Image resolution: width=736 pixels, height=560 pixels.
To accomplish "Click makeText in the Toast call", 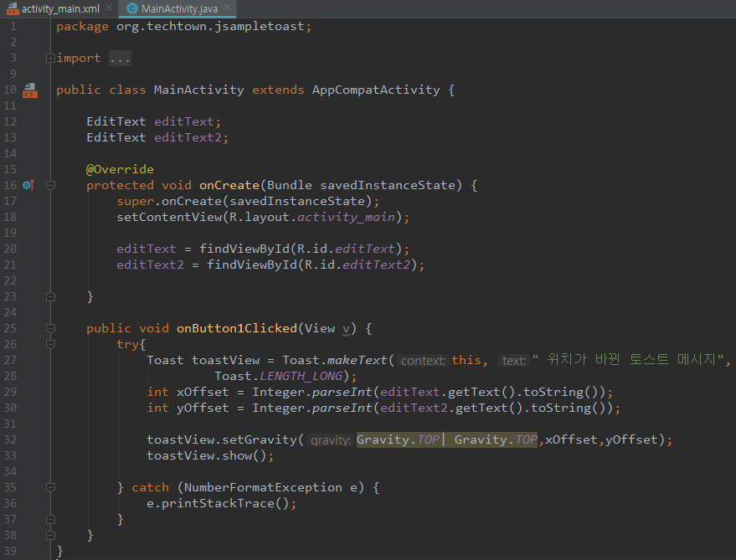I will [x=358, y=360].
